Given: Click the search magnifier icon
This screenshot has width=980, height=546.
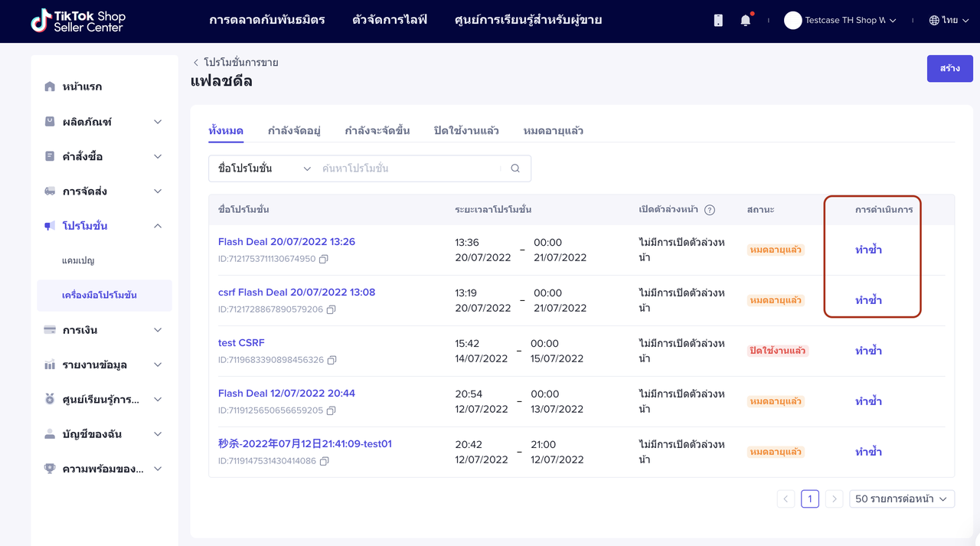Looking at the screenshot, I should pos(515,168).
